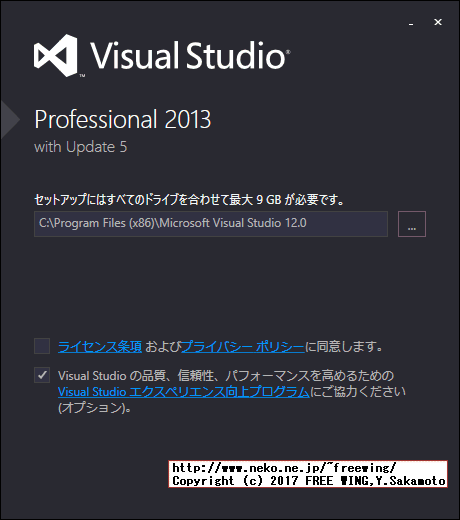Click the browse '...' button for install path

pyautogui.click(x=412, y=224)
